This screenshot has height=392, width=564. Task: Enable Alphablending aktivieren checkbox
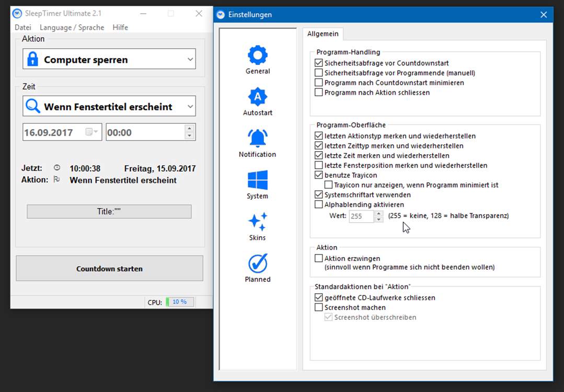(x=318, y=204)
